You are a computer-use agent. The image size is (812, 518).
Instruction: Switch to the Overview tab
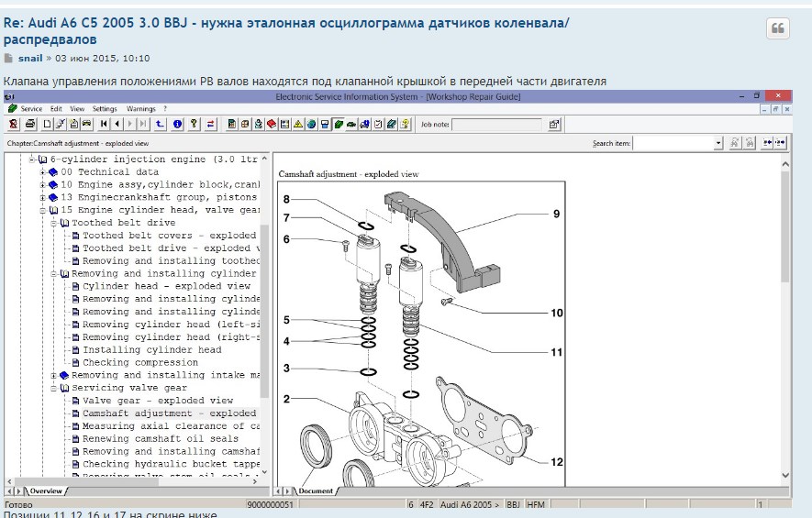point(46,491)
